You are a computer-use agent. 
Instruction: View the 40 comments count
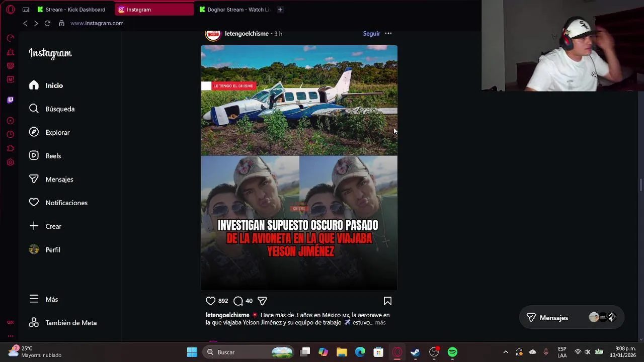point(249,301)
